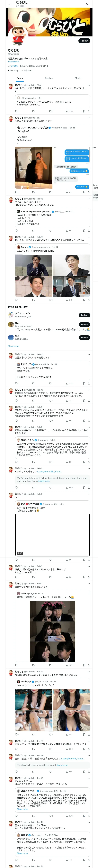Image resolution: width=98 pixels, height=868 pixels.
Task: Open search with the top-right magnifier icon
Action: tap(88, 4)
